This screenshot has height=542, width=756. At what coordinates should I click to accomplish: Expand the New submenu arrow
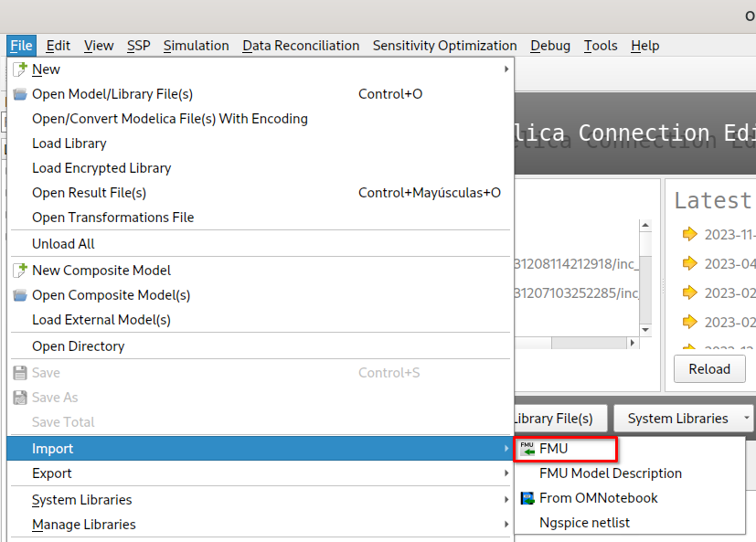[506, 69]
